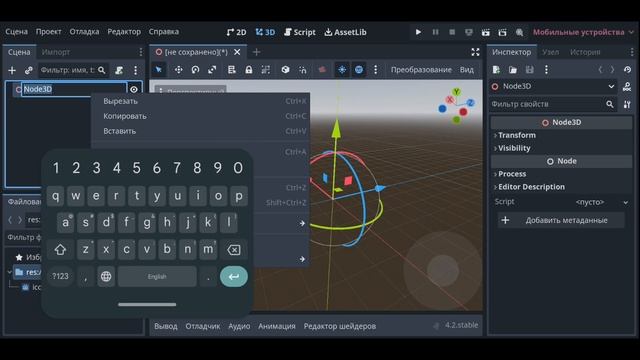Screen dimensions: 640x360
Task: Lock the selected node
Action: (x=249, y=70)
